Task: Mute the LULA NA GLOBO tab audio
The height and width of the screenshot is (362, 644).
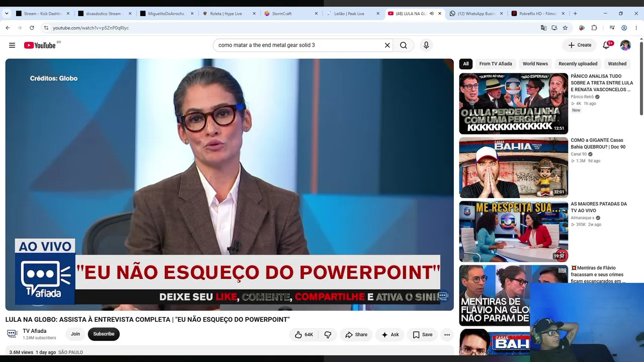Action: click(x=432, y=14)
